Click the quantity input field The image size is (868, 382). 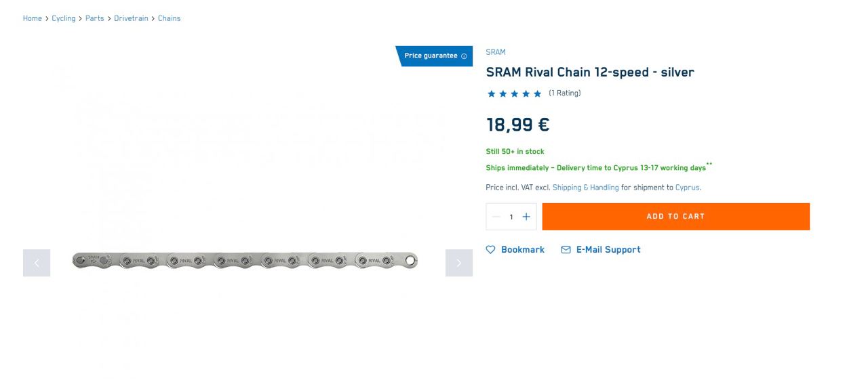[x=511, y=217]
